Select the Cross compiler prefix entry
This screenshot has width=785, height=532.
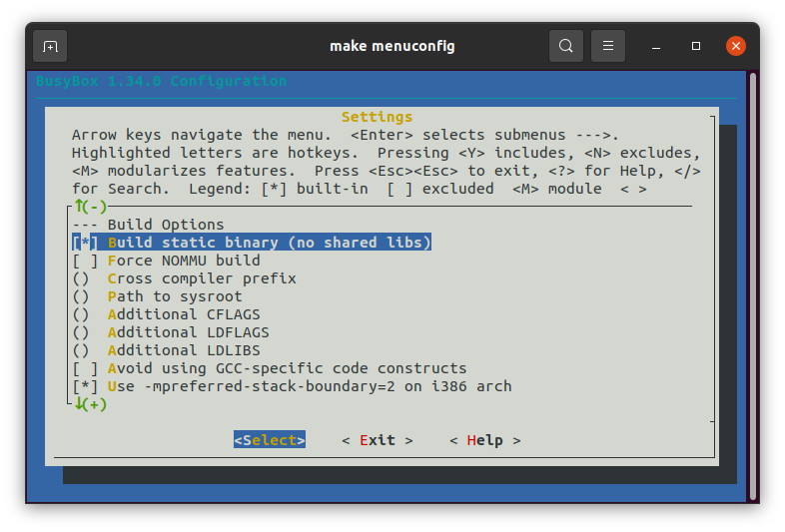coord(184,278)
